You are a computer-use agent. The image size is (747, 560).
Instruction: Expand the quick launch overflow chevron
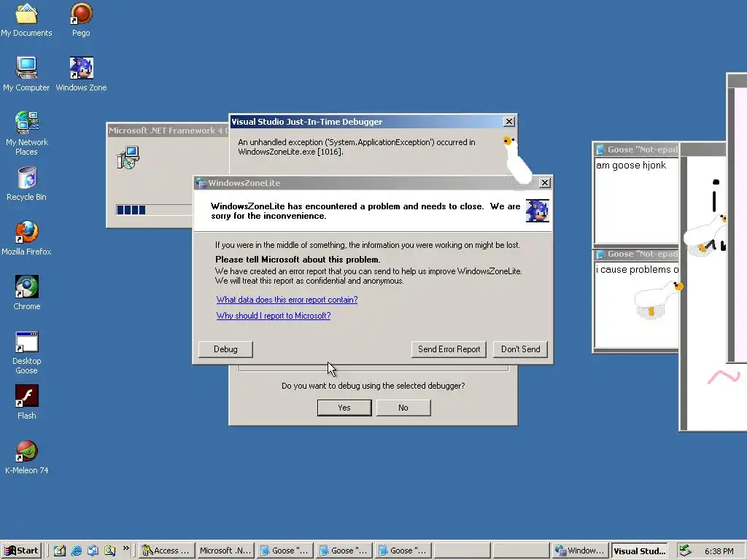click(125, 548)
